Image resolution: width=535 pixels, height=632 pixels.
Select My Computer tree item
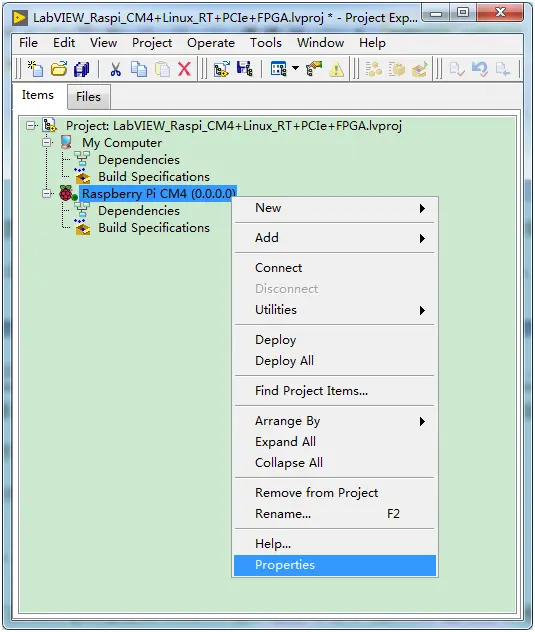click(x=122, y=143)
